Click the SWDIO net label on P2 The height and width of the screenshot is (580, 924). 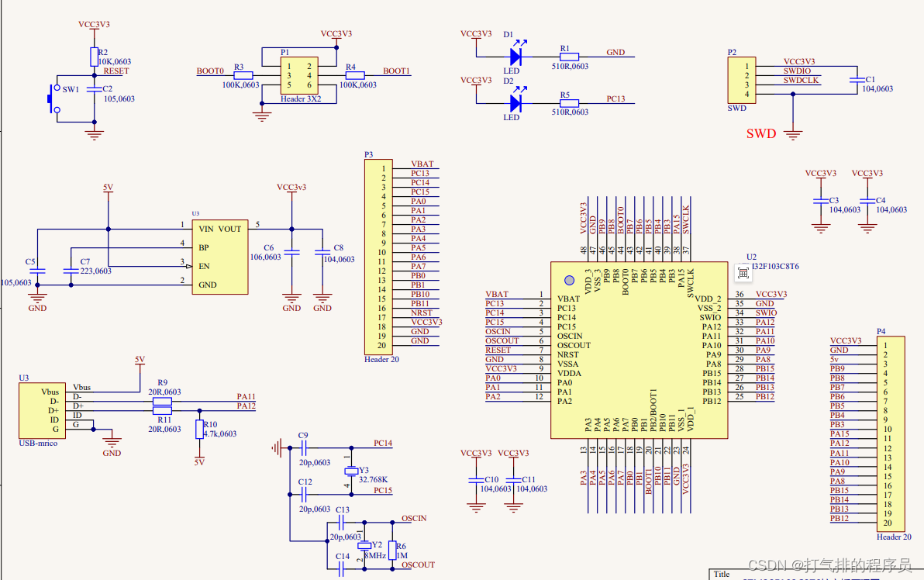[798, 71]
